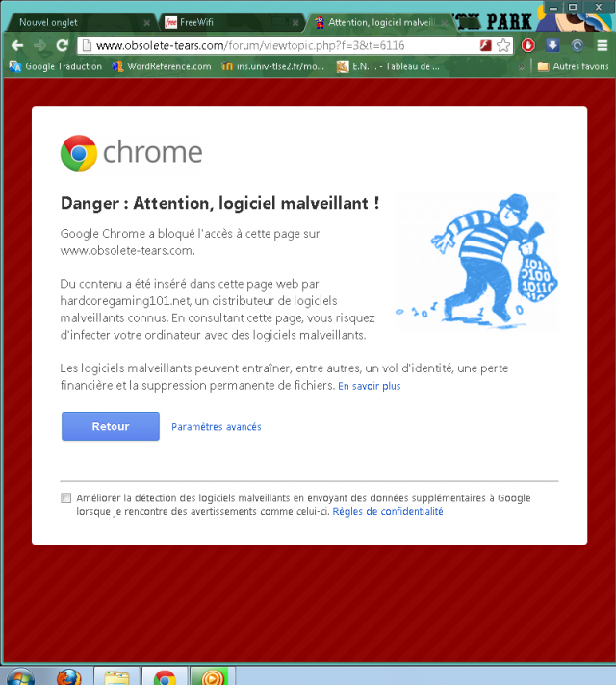The height and width of the screenshot is (685, 616).
Task: Bookmark this page with the star icon
Action: pos(503,45)
